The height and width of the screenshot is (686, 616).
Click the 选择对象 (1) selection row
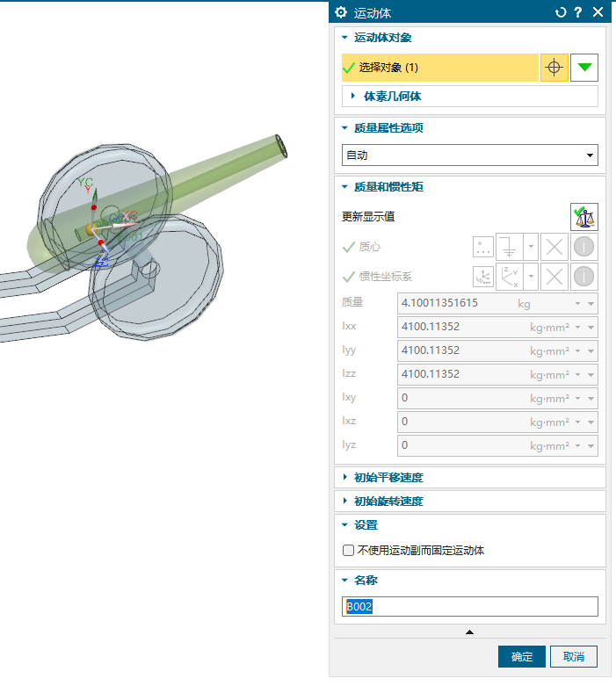439,68
